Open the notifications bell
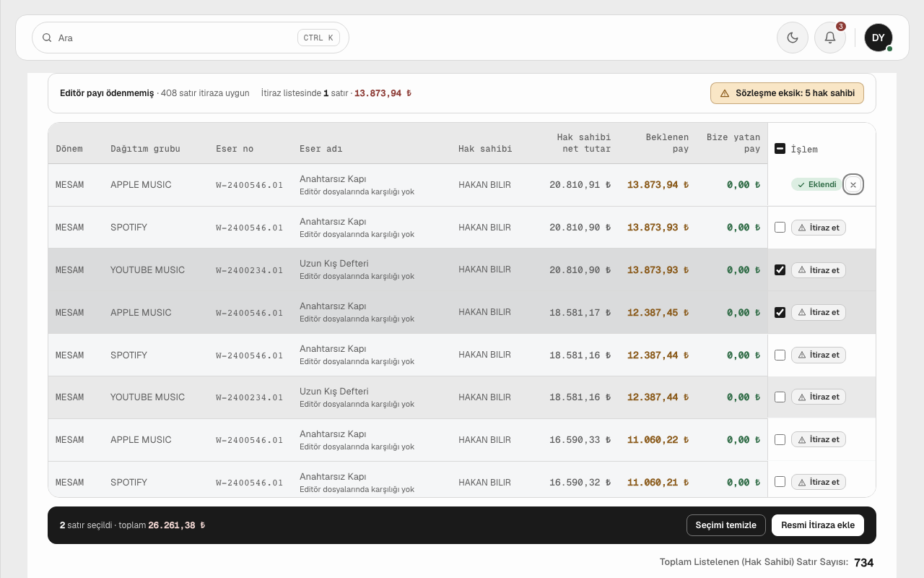Screen dimensions: 924x578 click(x=830, y=38)
